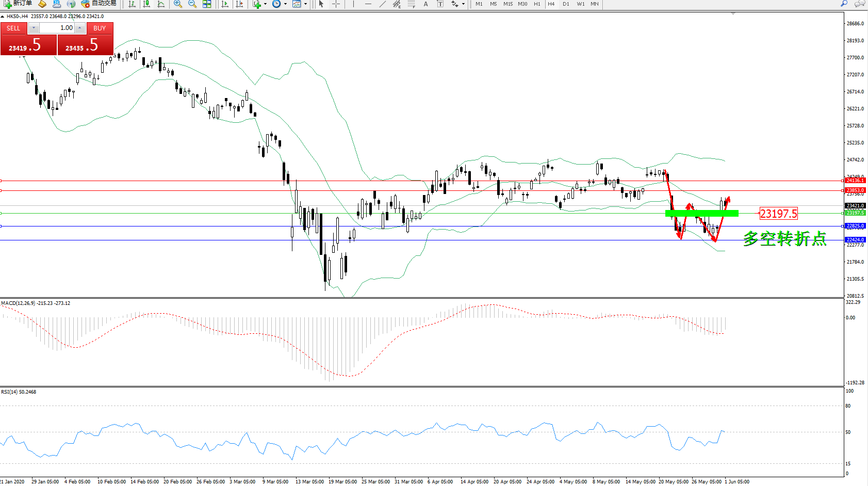Click the zoom out magnifier icon

coord(192,4)
